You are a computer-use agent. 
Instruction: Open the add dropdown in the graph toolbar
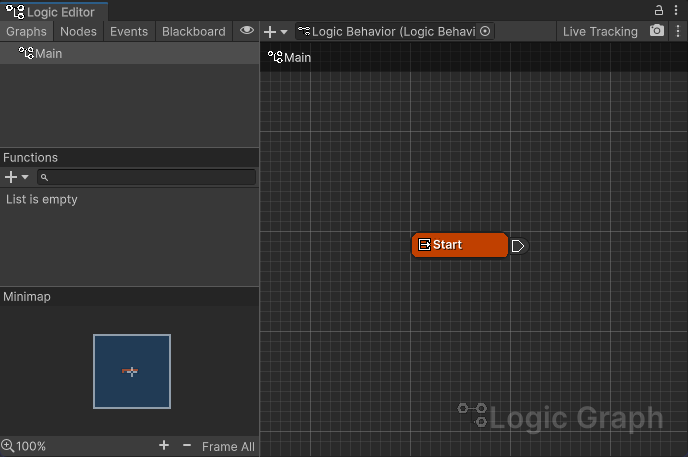point(275,31)
